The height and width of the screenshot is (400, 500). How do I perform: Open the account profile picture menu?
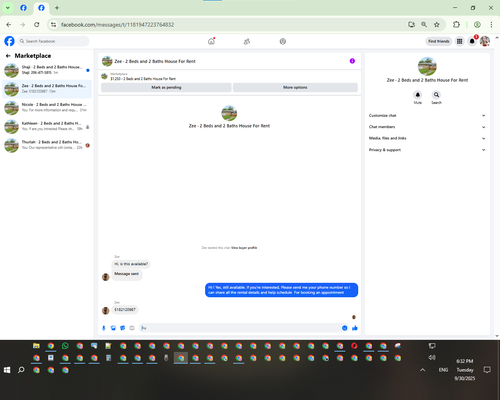click(x=485, y=41)
